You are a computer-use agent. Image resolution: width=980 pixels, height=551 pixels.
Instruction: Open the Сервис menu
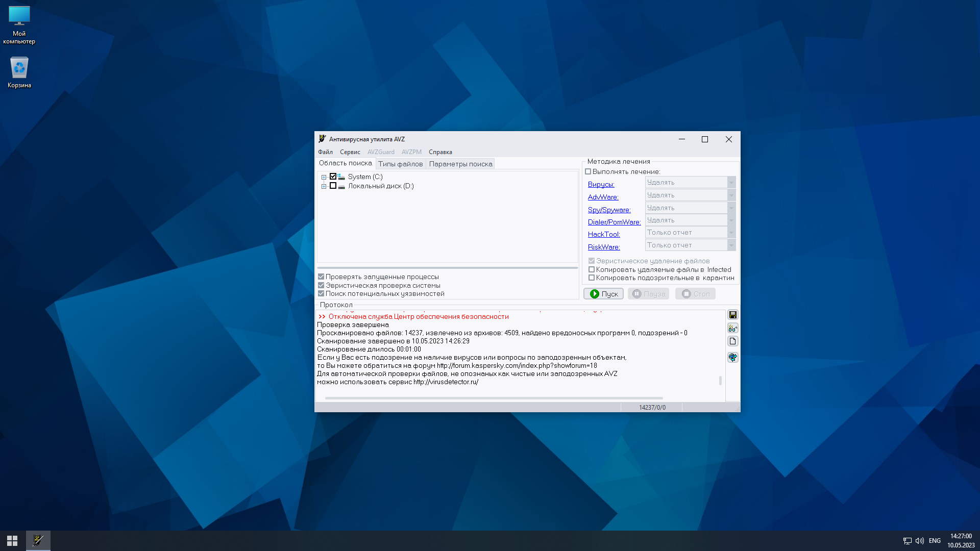[x=350, y=152]
